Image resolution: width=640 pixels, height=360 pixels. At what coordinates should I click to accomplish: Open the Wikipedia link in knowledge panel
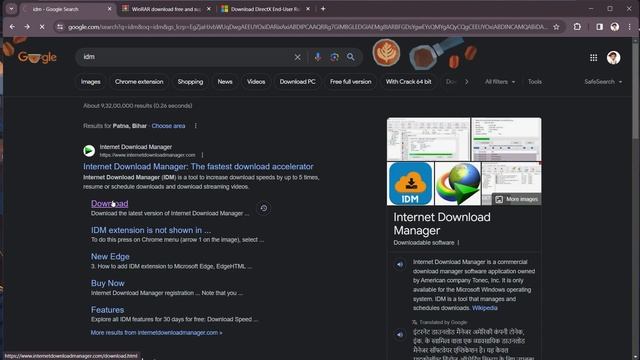[484, 308]
